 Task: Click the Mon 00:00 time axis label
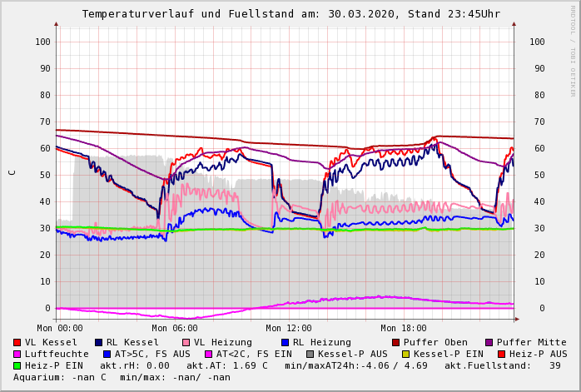coord(60,328)
